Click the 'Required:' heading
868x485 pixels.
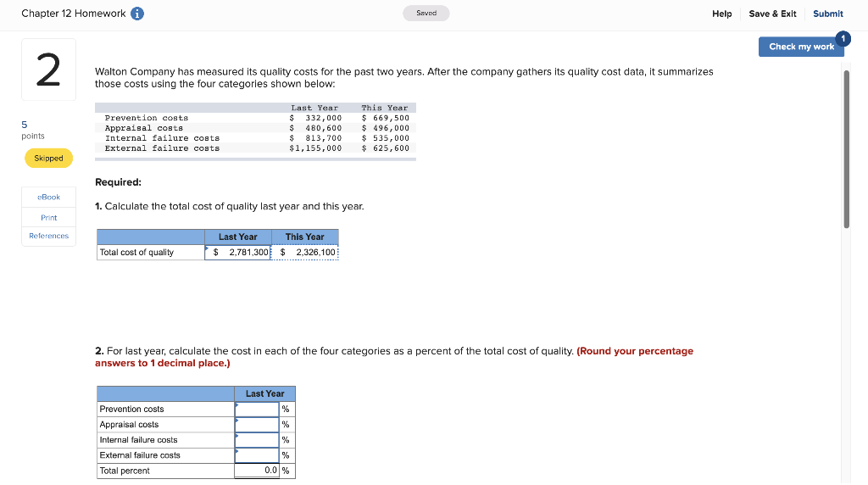point(118,182)
